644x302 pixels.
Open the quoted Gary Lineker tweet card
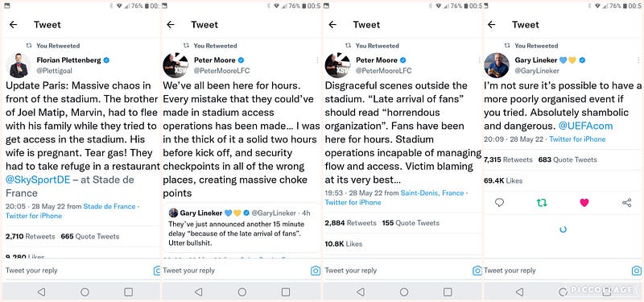(x=242, y=228)
